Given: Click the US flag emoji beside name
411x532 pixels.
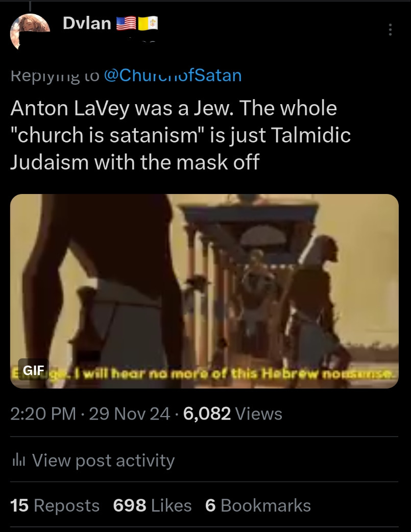Looking at the screenshot, I should (x=126, y=23).
